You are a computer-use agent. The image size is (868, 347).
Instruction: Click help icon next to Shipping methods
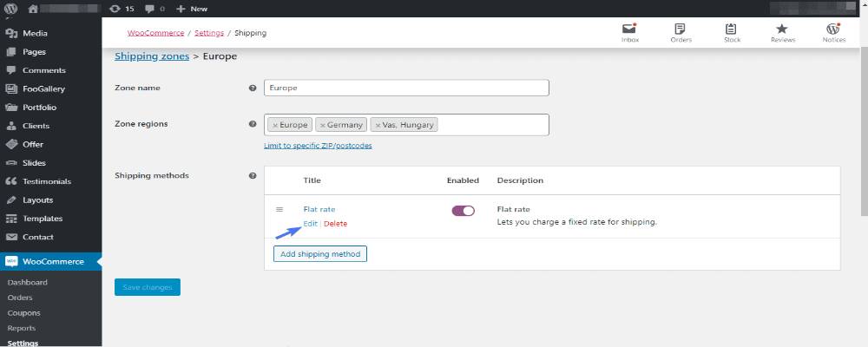(253, 176)
